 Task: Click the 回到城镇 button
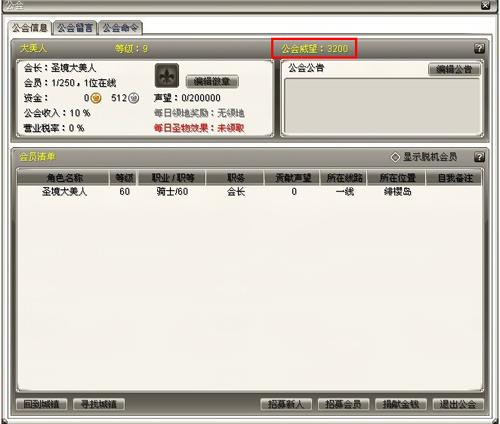[x=42, y=404]
